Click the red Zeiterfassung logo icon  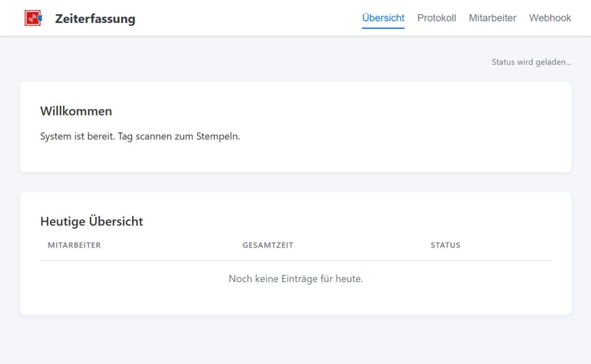pos(33,18)
